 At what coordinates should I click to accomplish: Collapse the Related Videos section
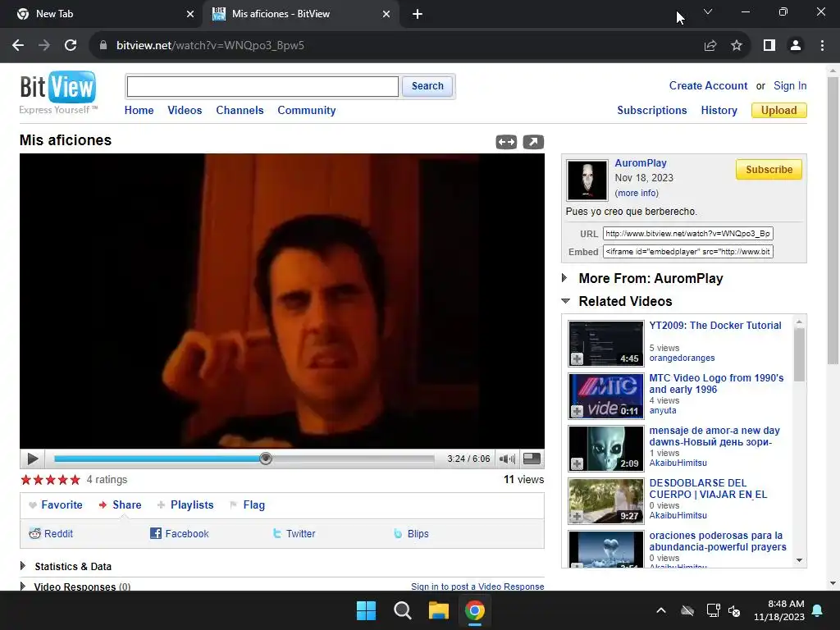[624, 301]
